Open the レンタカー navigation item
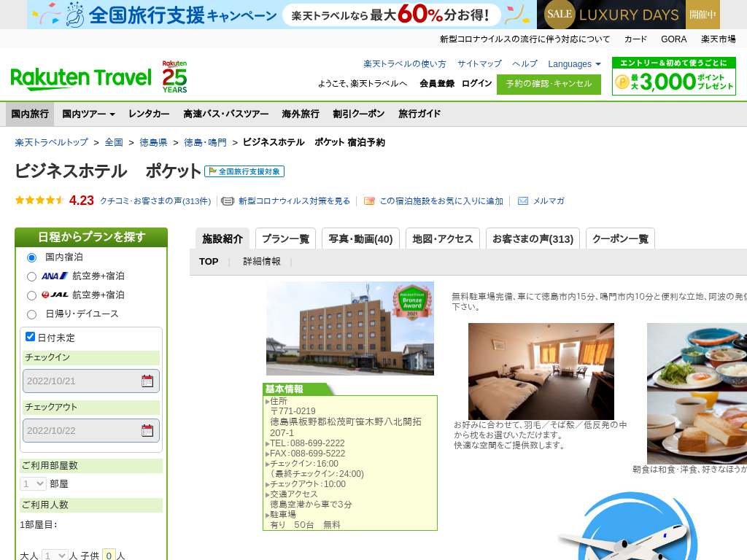Viewport: 747px width, 560px height. [149, 114]
